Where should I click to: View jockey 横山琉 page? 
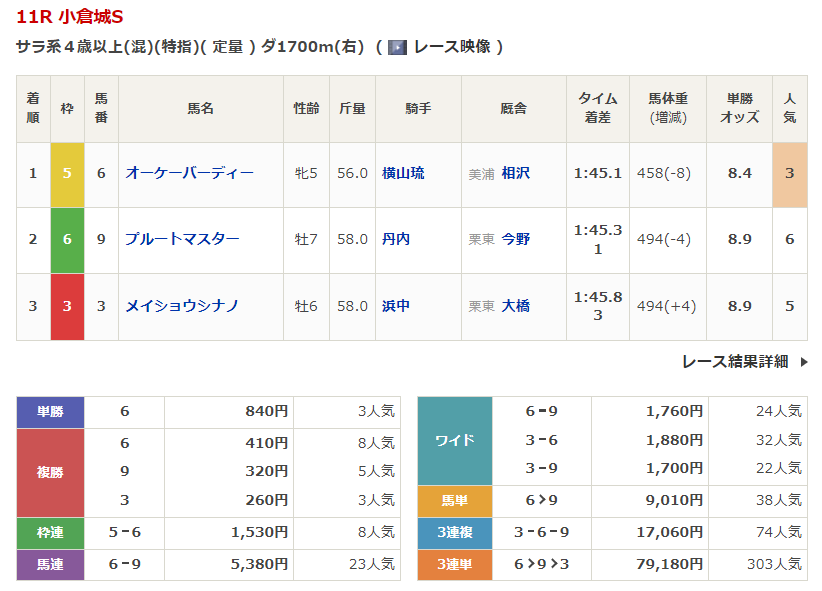pos(403,173)
